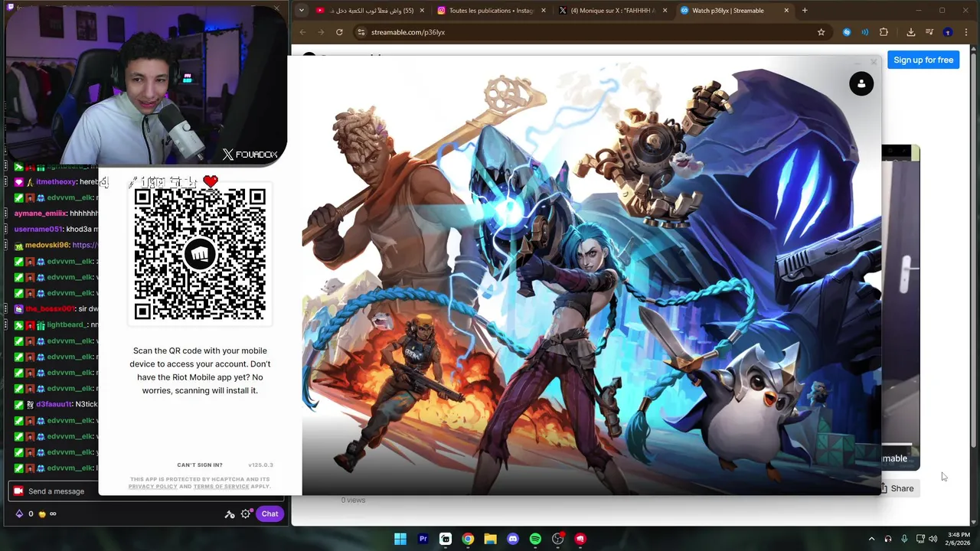Viewport: 980px width, 551px height.
Task: Open browser extensions puzzle icon
Action: tap(884, 32)
